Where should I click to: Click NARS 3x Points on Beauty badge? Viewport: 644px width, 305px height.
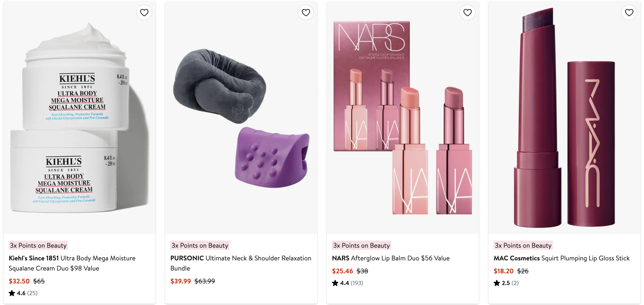[362, 245]
